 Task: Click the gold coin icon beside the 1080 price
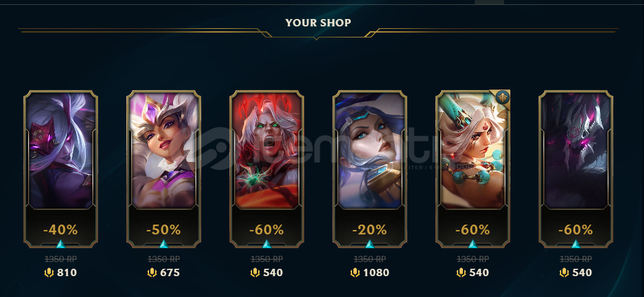[x=355, y=272]
